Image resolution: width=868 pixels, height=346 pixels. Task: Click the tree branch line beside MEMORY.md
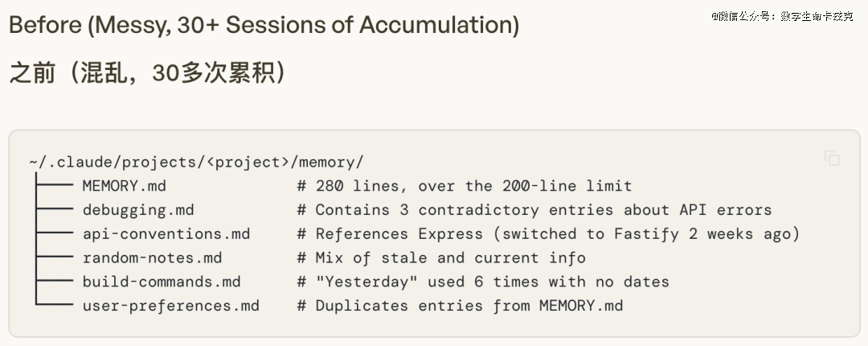pyautogui.click(x=54, y=187)
